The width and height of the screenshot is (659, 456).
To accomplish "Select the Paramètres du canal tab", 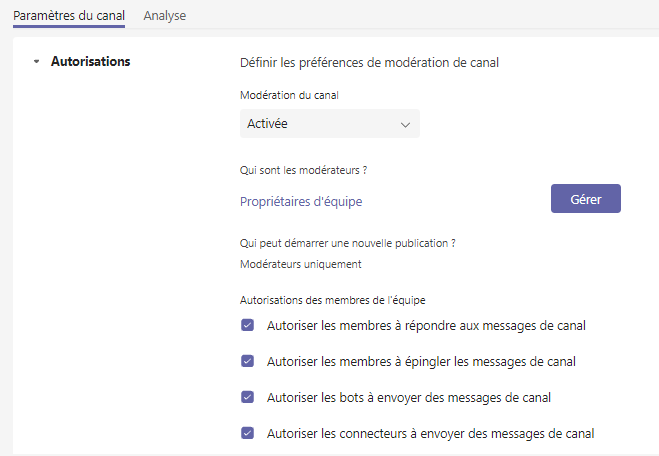I will pos(69,16).
